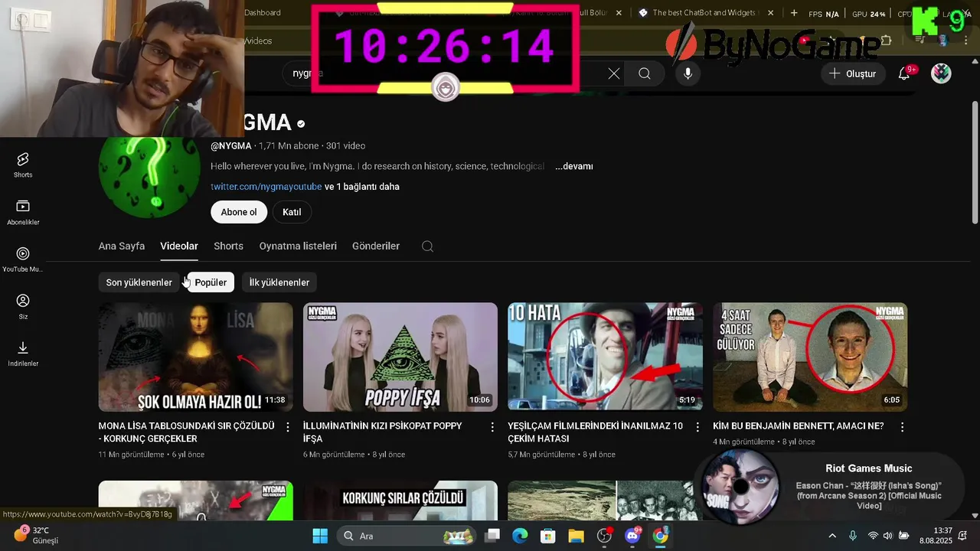Click the Chrome taskbar icon
The image size is (980, 551).
coord(661,536)
